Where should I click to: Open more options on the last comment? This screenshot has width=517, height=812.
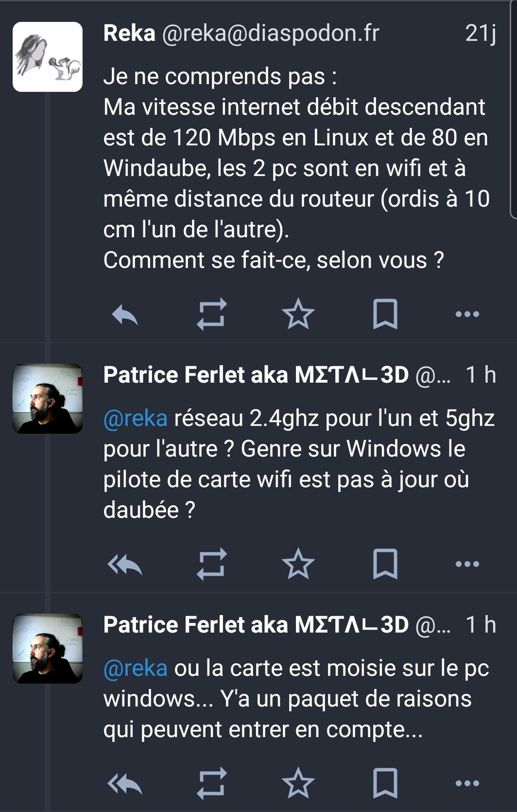pos(467,784)
